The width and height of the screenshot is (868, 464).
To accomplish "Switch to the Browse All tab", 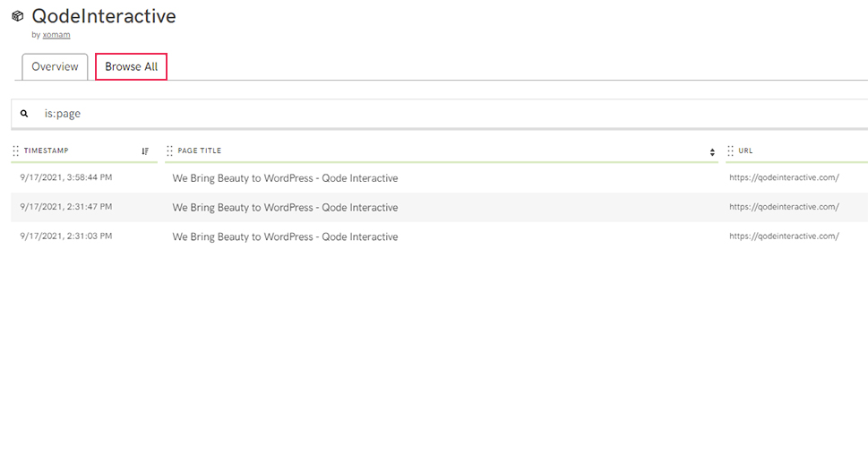I will point(131,66).
